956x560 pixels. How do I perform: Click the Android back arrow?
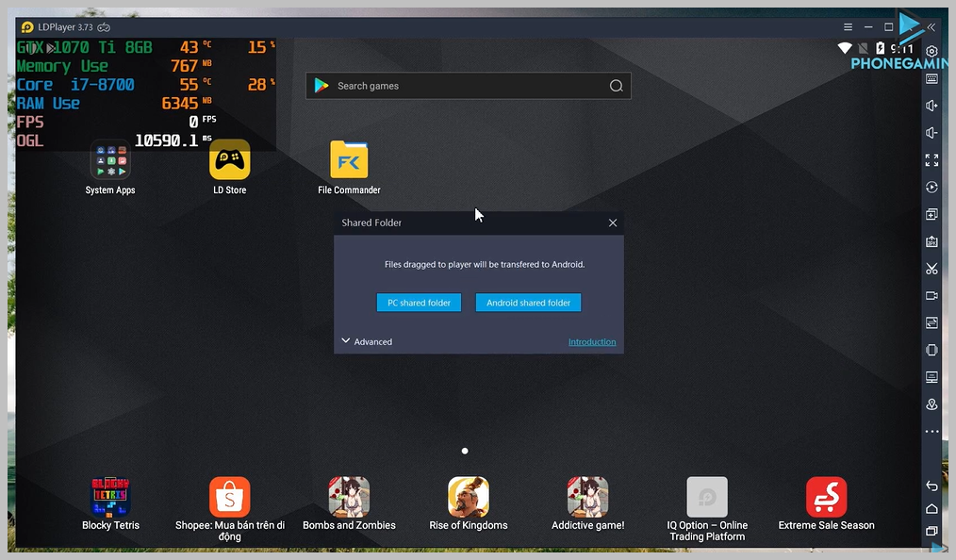coord(931,486)
